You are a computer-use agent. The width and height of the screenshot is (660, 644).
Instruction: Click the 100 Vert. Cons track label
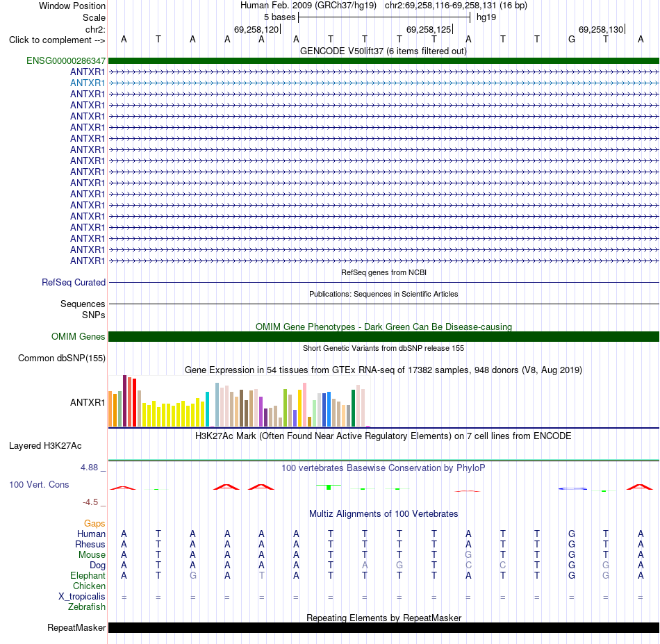point(39,484)
